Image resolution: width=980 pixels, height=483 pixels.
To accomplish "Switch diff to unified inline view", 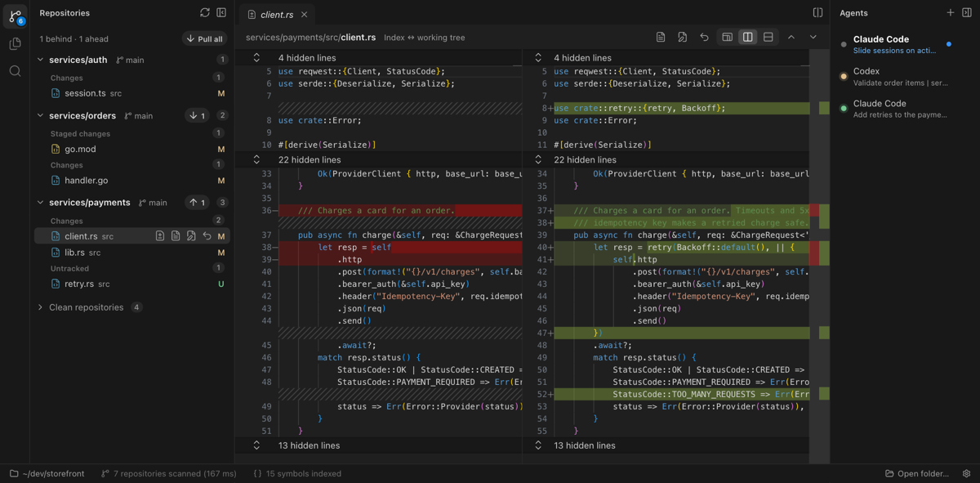I will coord(727,38).
